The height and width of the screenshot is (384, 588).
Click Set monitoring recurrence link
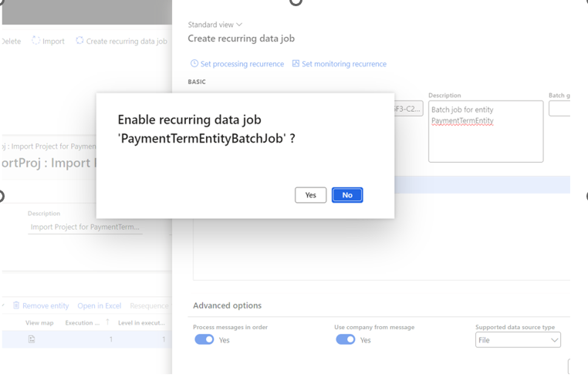click(x=343, y=64)
